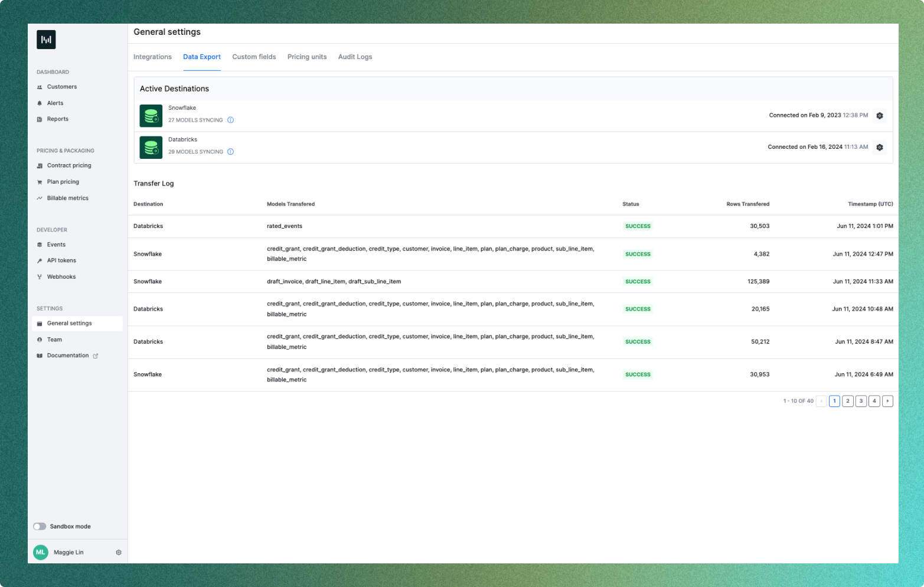The image size is (924, 587).
Task: Open the Webhooks icon
Action: (x=39, y=276)
